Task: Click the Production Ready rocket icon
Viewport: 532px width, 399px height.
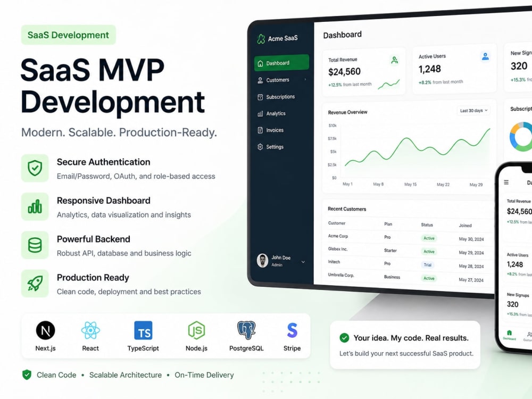Action: pos(35,284)
